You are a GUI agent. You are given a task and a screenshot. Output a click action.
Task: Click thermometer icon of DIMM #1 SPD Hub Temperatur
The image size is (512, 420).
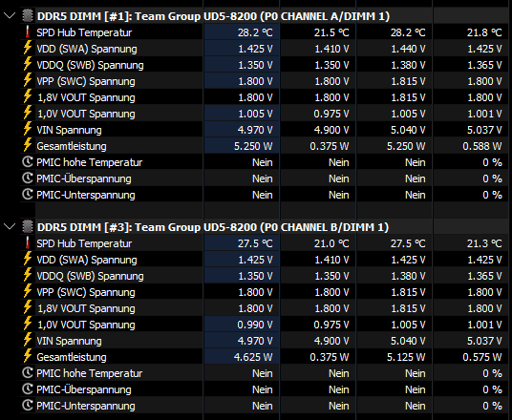pos(28,32)
